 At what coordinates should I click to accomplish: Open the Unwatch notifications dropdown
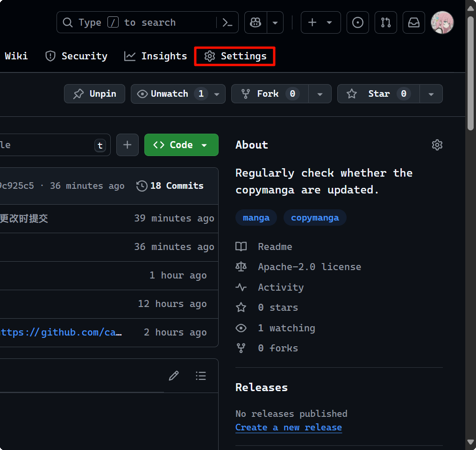point(178,94)
